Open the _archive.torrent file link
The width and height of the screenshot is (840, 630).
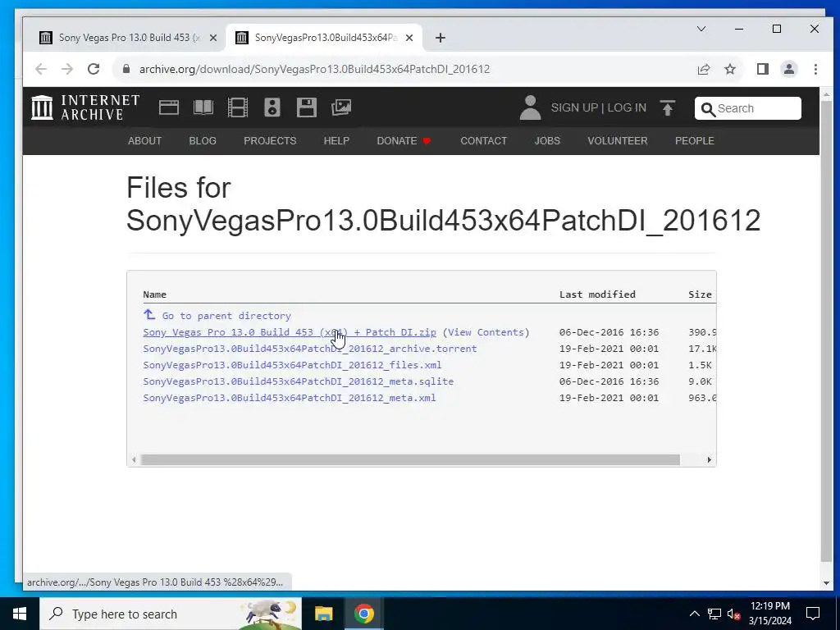coord(309,349)
